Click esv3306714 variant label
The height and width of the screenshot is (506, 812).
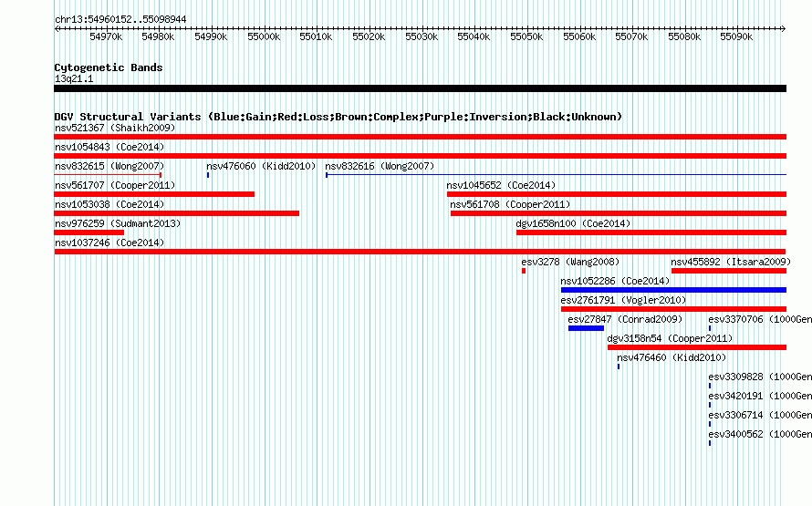[760, 415]
